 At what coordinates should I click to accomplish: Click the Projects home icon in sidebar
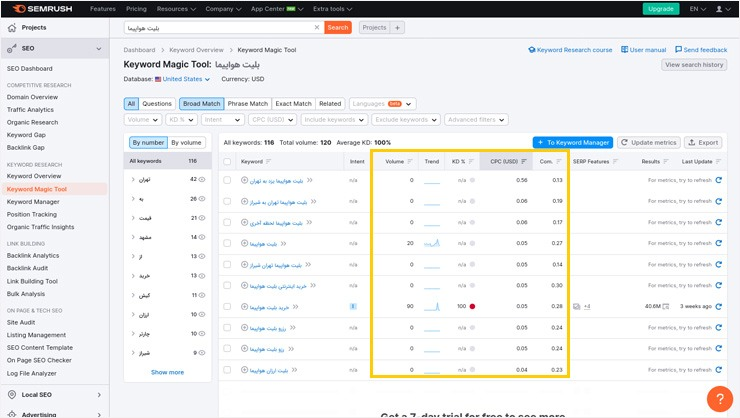(x=12, y=28)
